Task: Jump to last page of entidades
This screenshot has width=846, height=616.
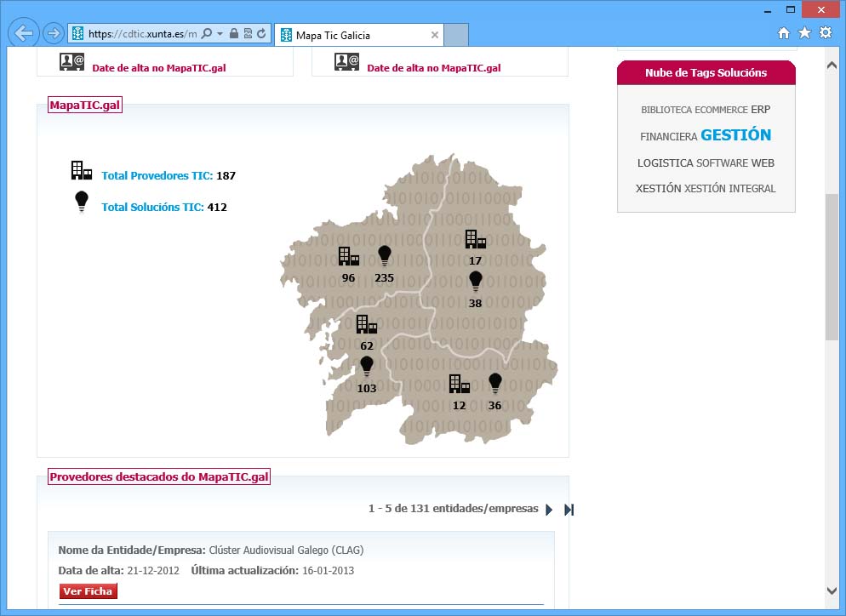Action: pyautogui.click(x=569, y=509)
